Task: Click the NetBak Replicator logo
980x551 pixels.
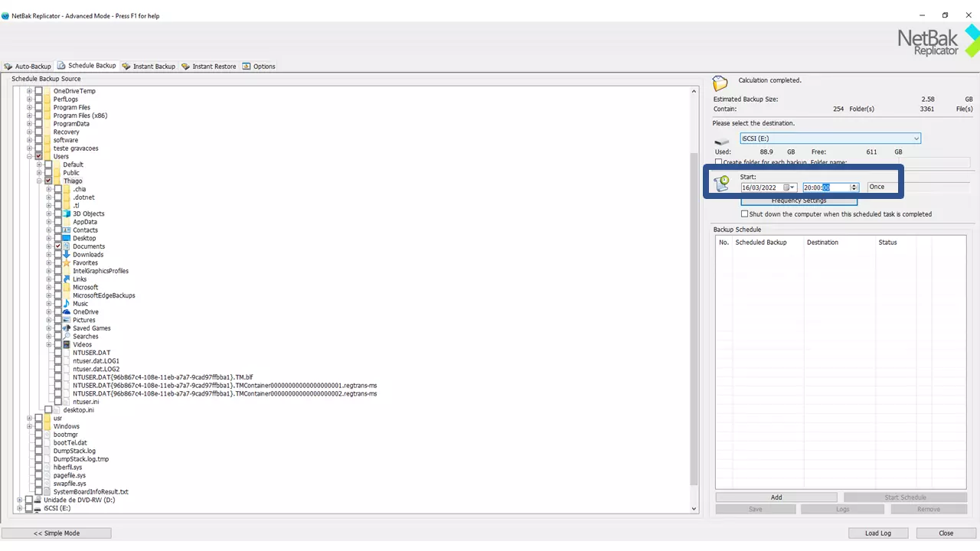Action: pos(938,41)
